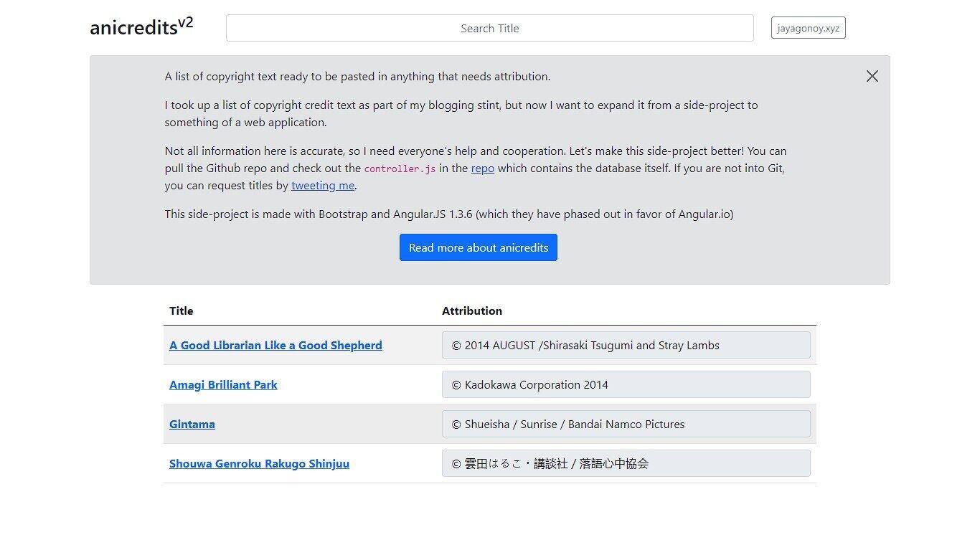Click the controller.js code text

400,169
